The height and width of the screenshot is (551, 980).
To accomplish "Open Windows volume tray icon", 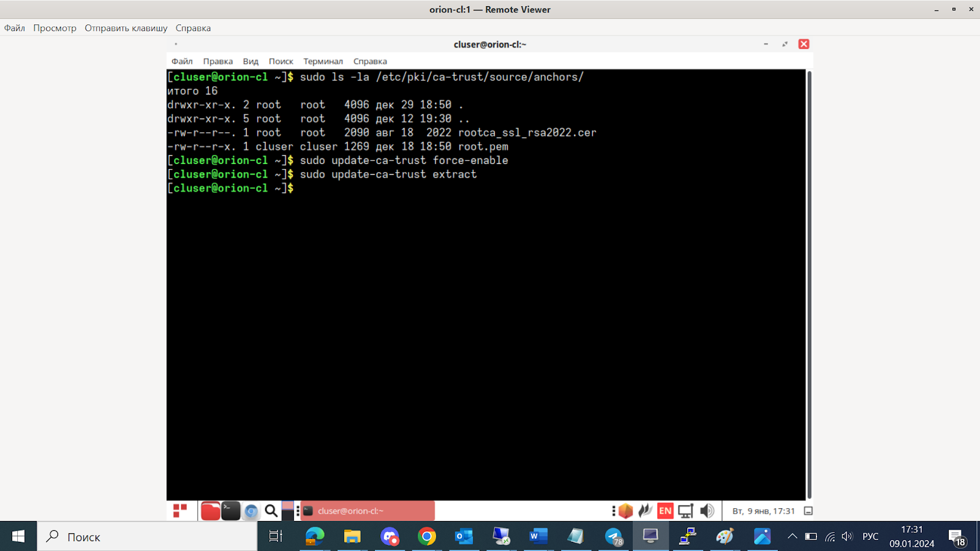I will click(848, 536).
